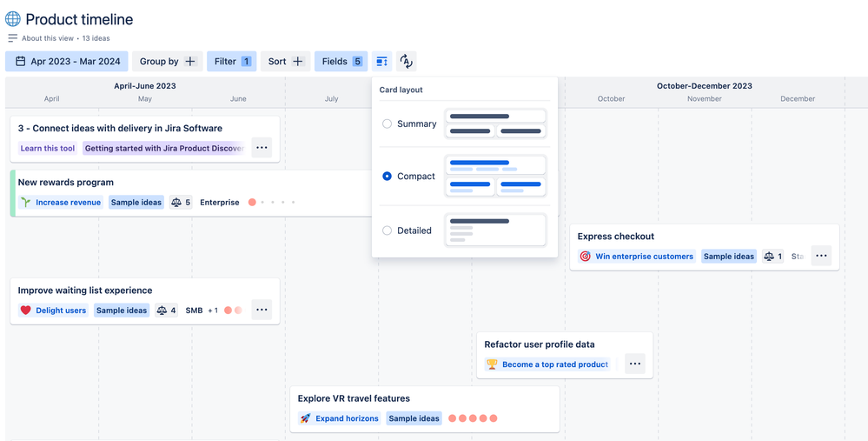Click the November month column header
Image resolution: width=868 pixels, height=441 pixels.
[x=705, y=98]
